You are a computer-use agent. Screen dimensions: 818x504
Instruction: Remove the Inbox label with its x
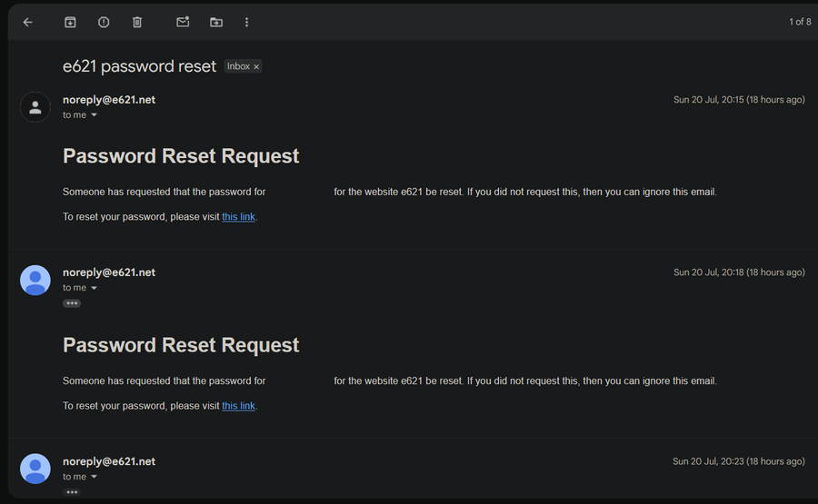tap(256, 66)
